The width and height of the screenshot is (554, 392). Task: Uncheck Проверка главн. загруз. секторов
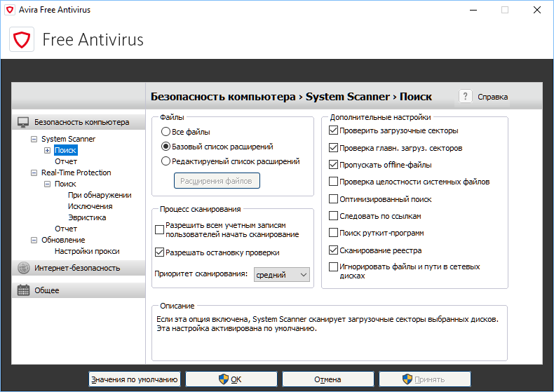[x=333, y=148]
